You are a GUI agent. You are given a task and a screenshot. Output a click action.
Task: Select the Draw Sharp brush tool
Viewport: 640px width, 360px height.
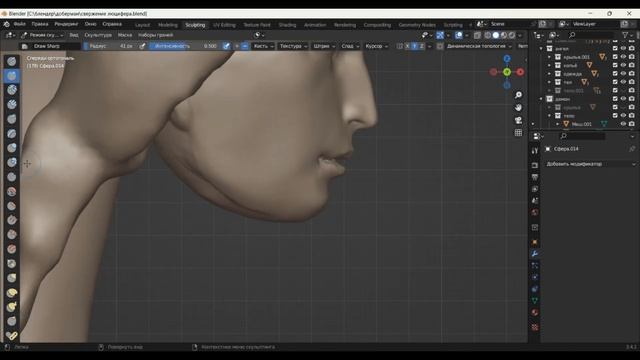[x=12, y=76]
